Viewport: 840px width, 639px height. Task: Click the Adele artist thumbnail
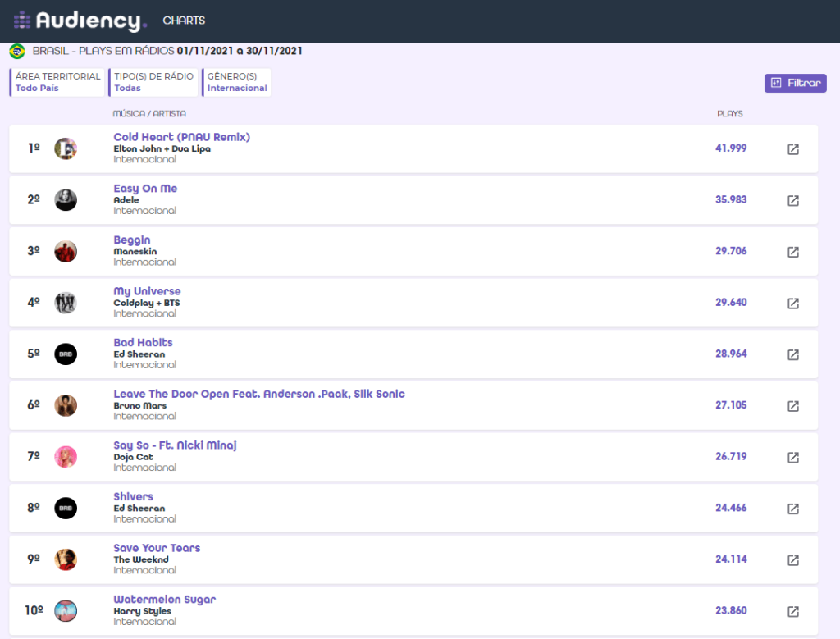tap(66, 200)
